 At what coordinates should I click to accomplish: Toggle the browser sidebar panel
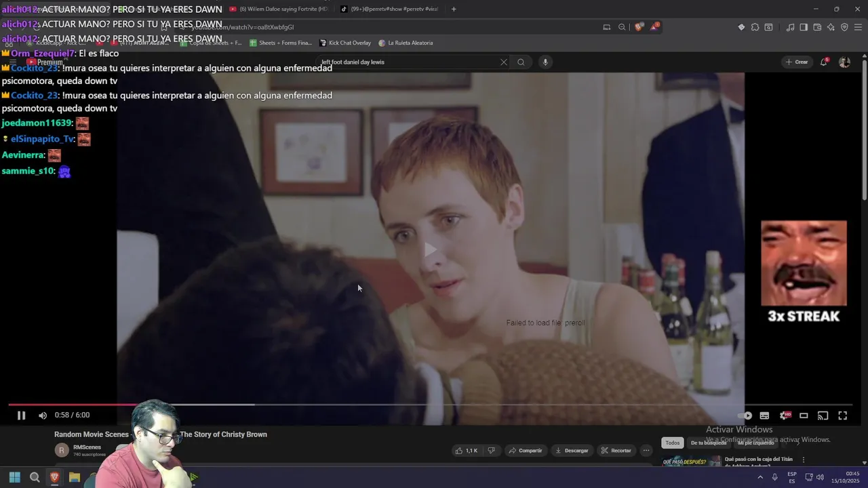click(x=804, y=27)
